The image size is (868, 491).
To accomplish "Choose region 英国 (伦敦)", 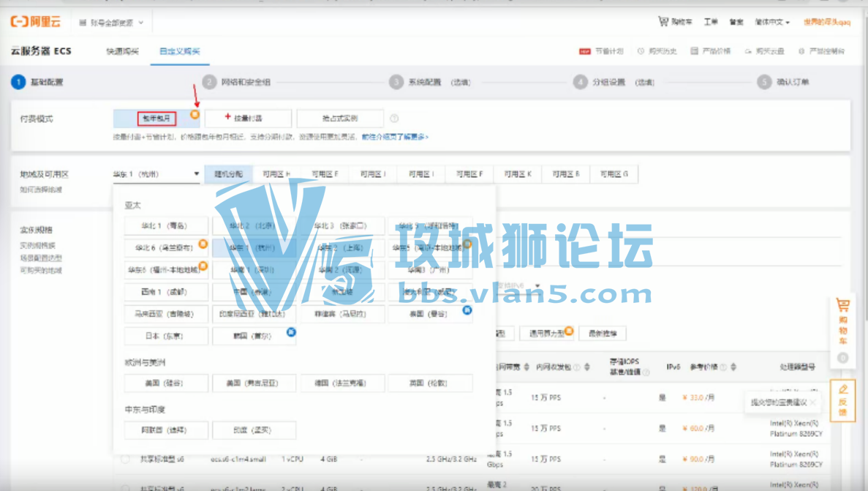I will tap(430, 383).
